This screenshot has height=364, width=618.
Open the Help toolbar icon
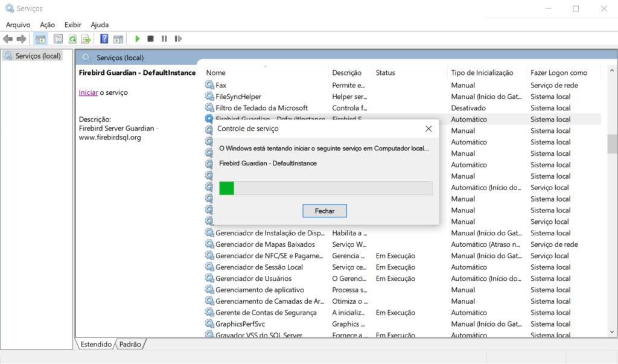[x=104, y=39]
